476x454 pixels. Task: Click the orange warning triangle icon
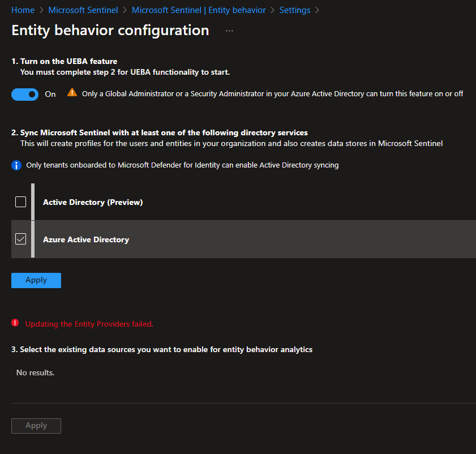tap(72, 92)
